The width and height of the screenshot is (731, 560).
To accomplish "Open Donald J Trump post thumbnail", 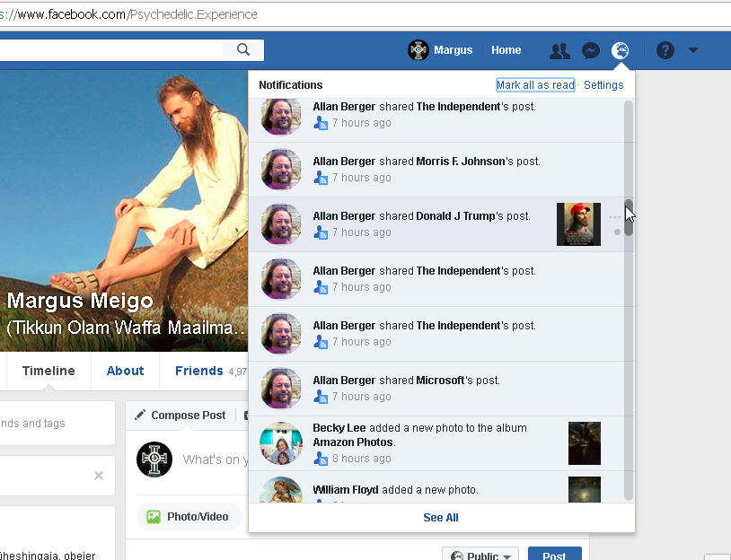I will (x=578, y=224).
